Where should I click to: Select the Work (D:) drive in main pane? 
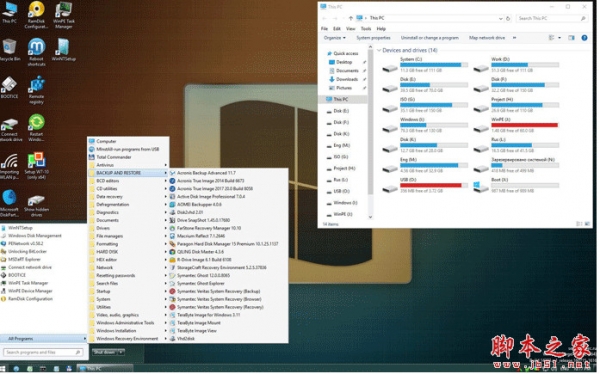[x=516, y=65]
